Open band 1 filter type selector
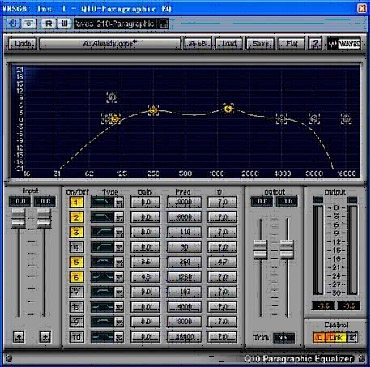 click(107, 202)
